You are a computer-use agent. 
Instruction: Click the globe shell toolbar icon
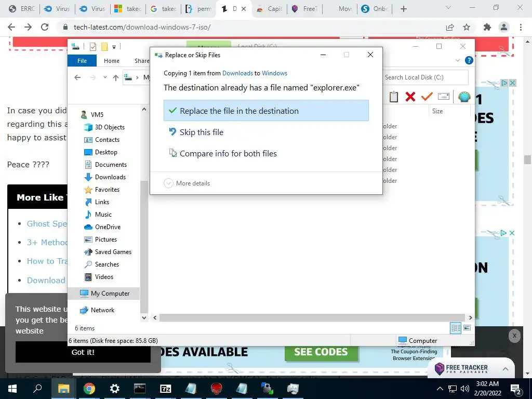pos(464,97)
